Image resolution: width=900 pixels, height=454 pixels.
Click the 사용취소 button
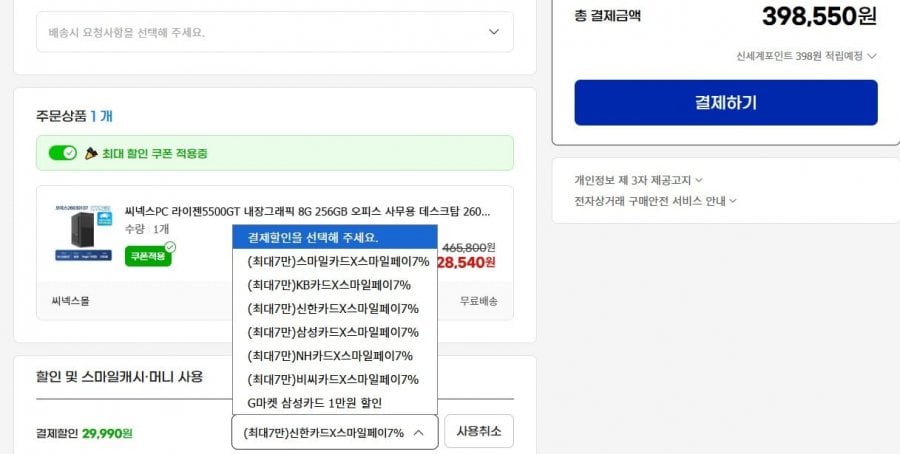(478, 432)
